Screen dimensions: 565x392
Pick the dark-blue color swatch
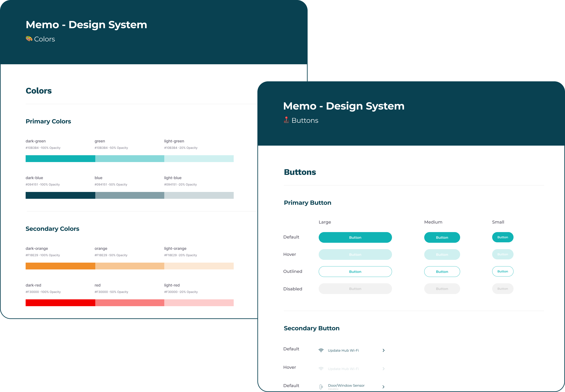(x=60, y=195)
